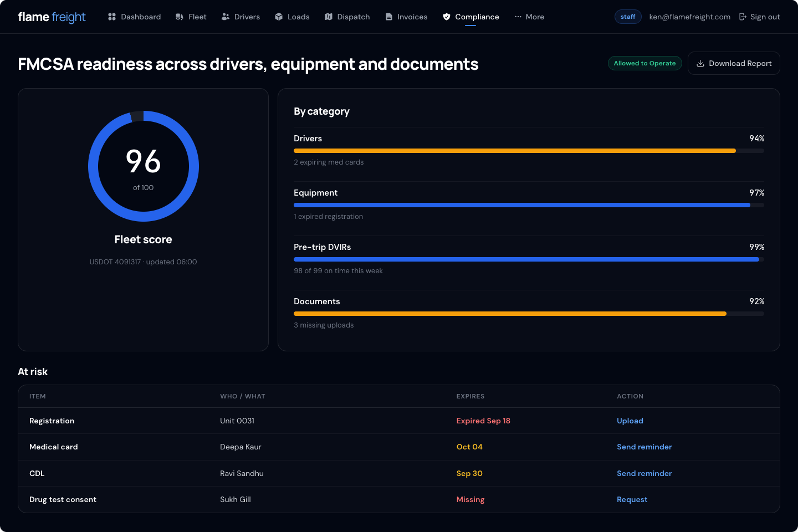Click the 'Missing' expiry status
798x532 pixels.
pyautogui.click(x=470, y=499)
